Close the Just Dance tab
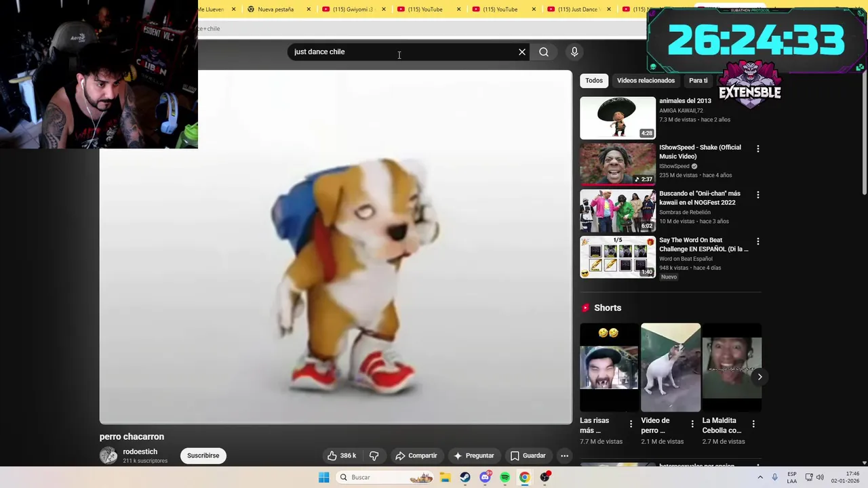Screen dimensions: 868x488 click(609, 9)
